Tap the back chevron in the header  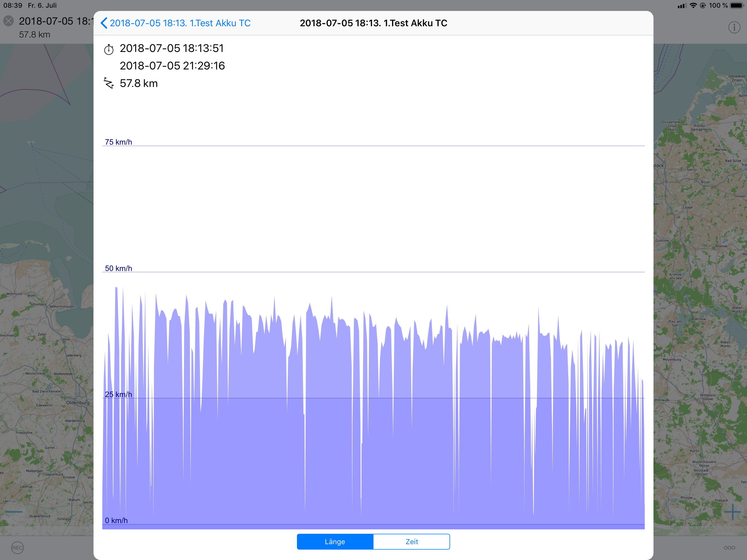pos(104,23)
